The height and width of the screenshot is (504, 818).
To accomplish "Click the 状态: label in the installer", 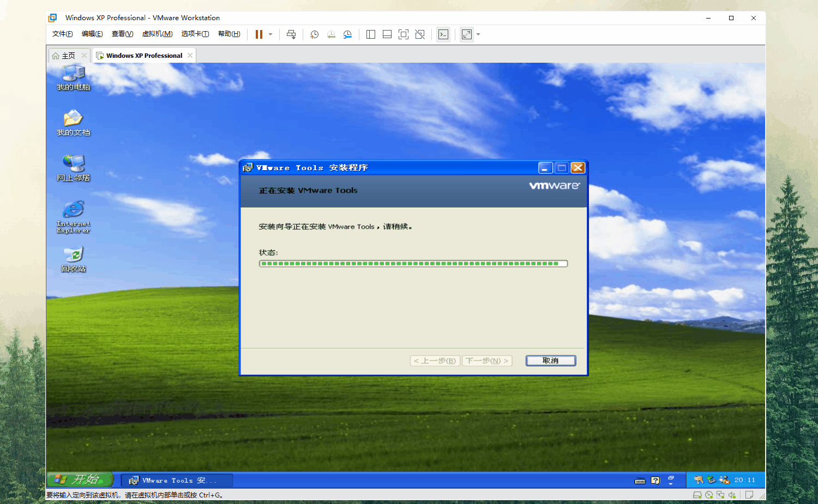I will click(268, 253).
